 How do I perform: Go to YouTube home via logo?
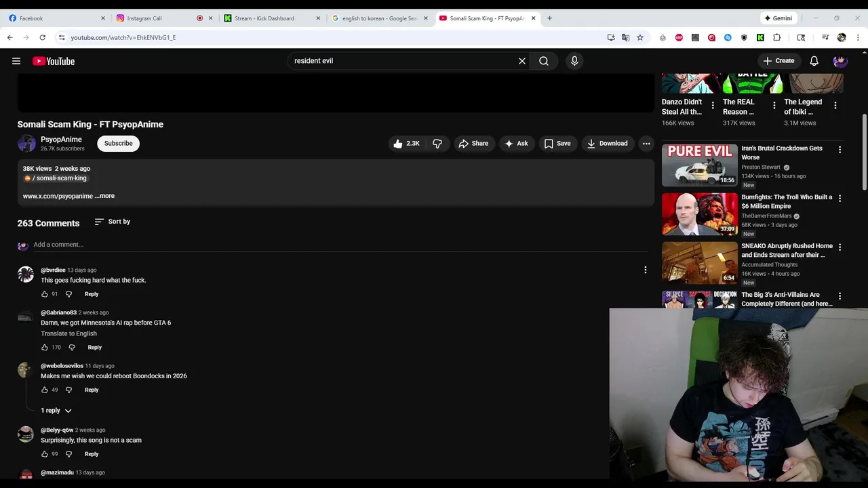point(54,61)
